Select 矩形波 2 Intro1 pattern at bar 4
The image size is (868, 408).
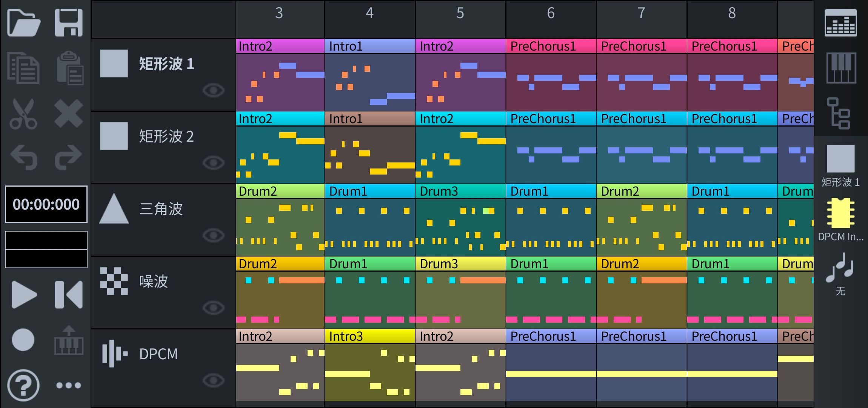point(370,147)
